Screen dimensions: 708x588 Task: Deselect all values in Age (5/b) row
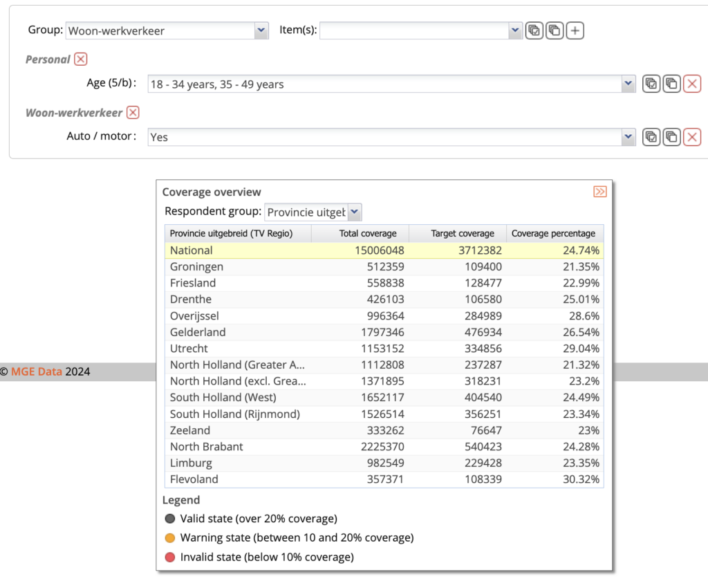pos(671,84)
